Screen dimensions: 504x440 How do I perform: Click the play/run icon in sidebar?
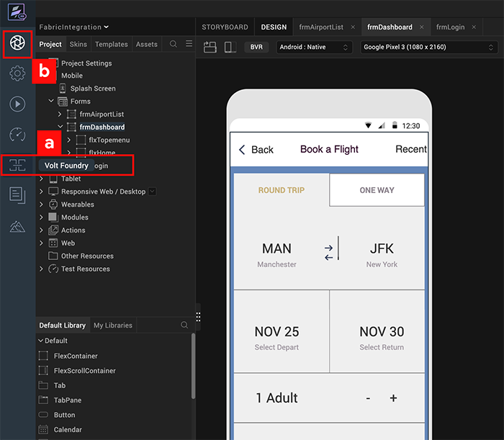17,104
